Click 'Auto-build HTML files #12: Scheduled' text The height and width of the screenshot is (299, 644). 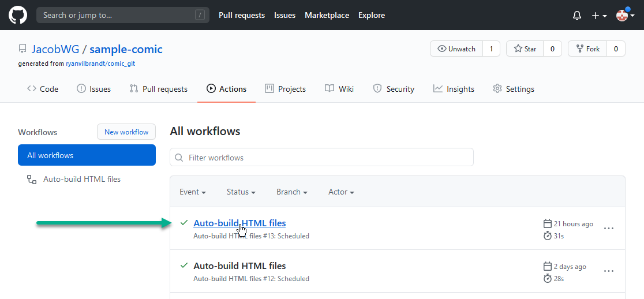pos(252,279)
